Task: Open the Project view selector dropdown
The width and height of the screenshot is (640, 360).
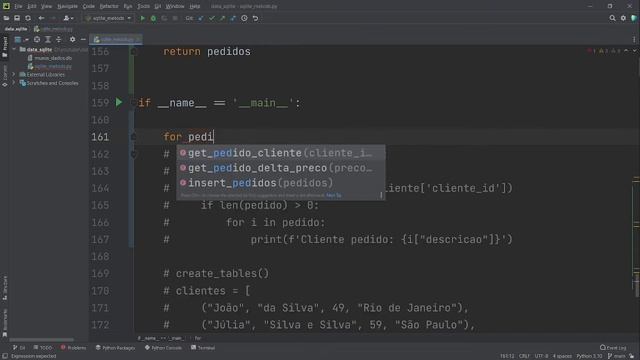Action: (21, 40)
